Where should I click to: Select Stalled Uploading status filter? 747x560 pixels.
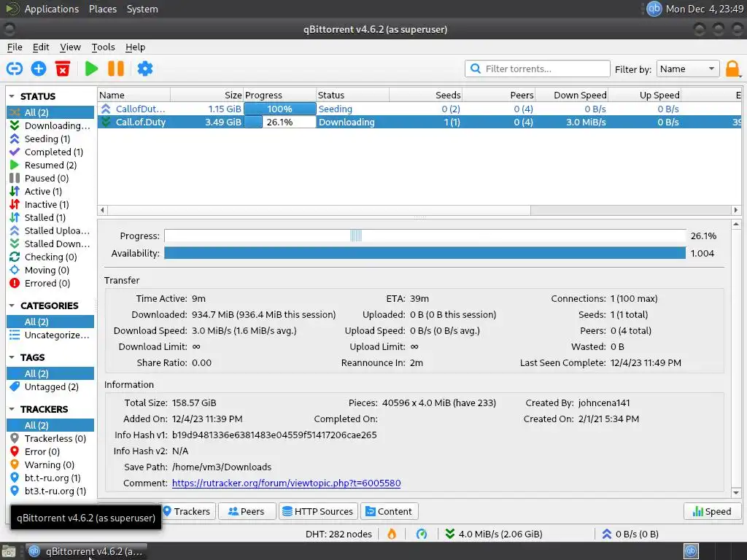tap(50, 230)
